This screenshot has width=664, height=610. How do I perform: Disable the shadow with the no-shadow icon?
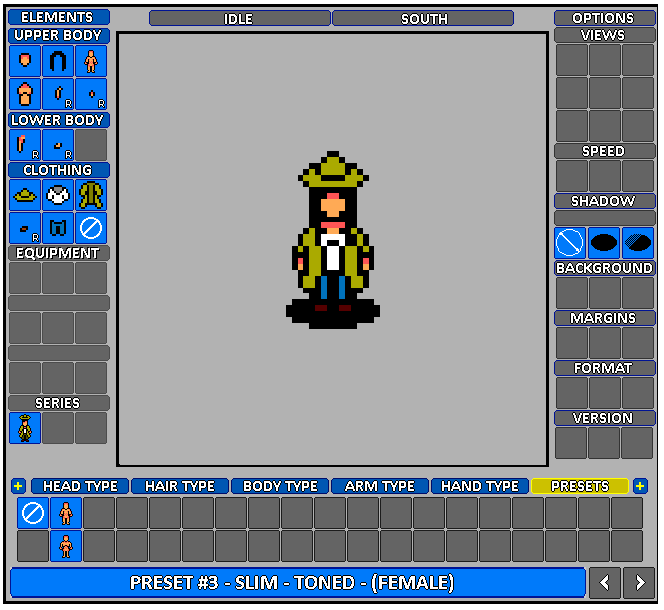pyautogui.click(x=570, y=243)
